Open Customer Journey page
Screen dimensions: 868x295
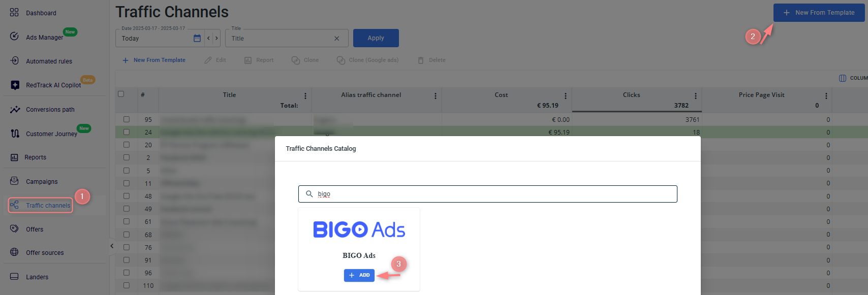51,134
